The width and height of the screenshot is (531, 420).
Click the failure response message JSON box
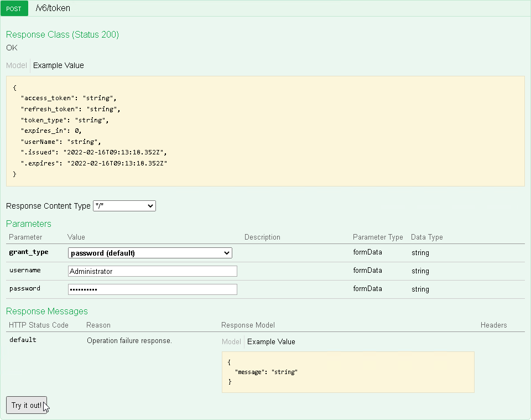pos(348,372)
